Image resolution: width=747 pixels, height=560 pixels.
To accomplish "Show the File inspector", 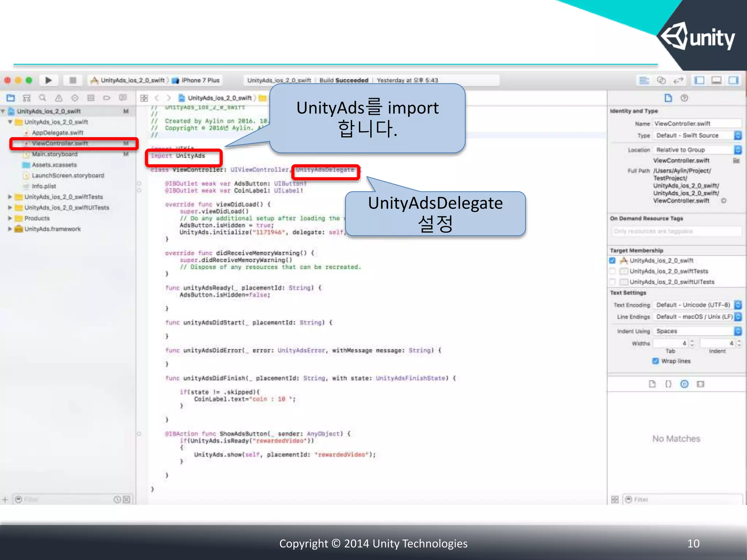I will coord(668,98).
